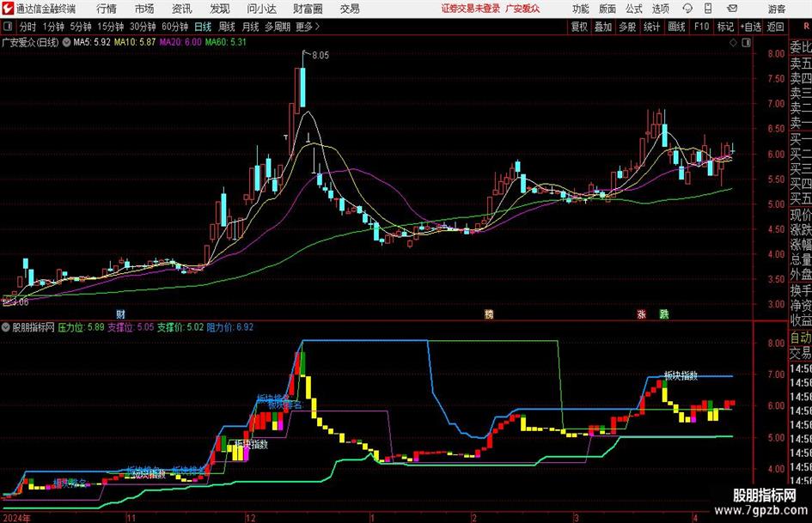Screen dimensions: 812x523
Task: Click the 复权 toolbar button
Action: coord(579,27)
